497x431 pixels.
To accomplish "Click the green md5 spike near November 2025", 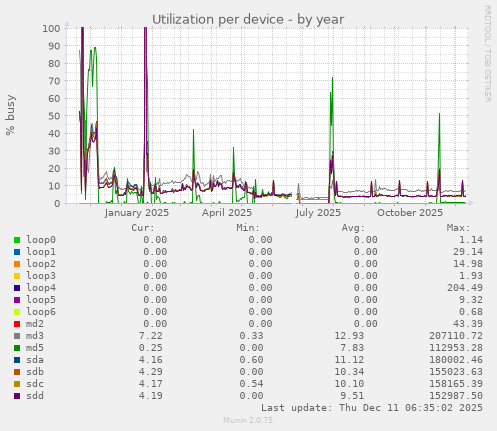I will [439, 115].
